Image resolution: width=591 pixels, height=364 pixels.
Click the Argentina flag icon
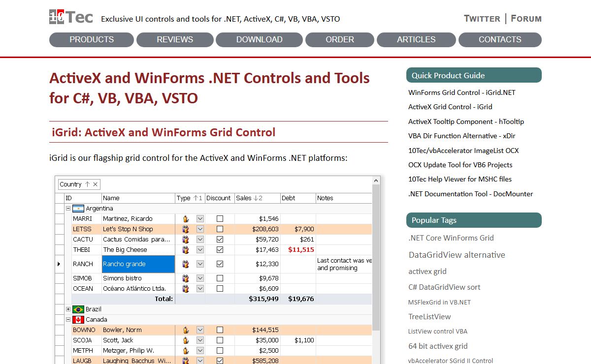click(78, 209)
